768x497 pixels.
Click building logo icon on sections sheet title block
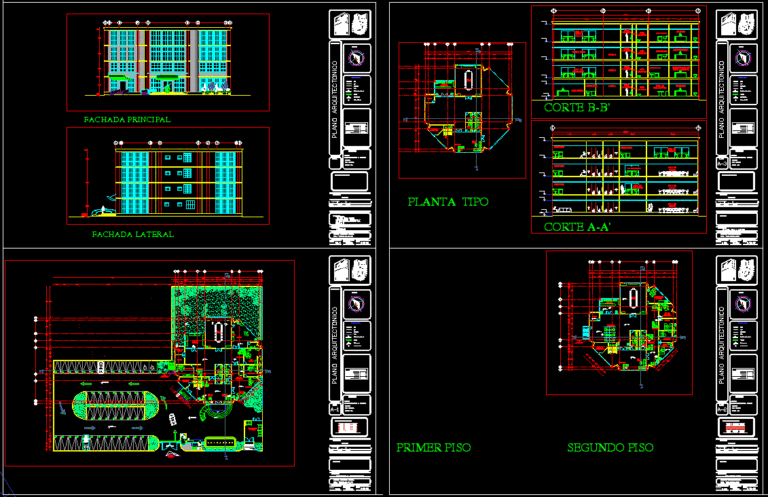coord(737,25)
